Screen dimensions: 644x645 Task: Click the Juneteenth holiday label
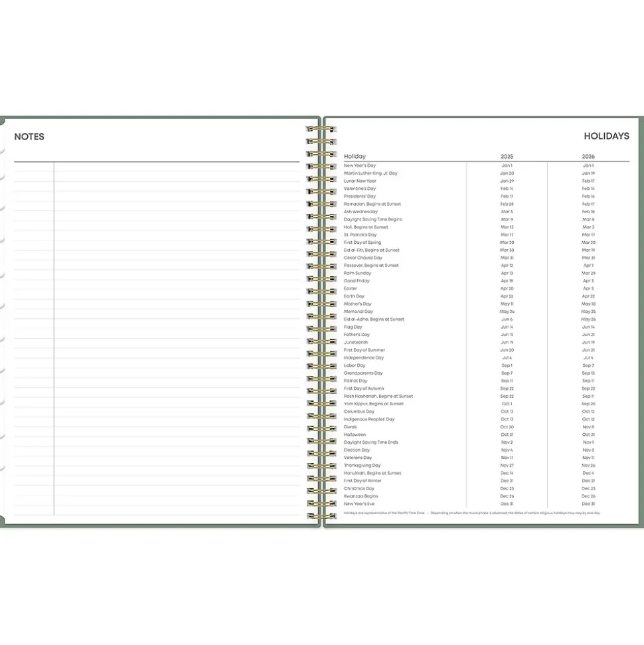click(355, 342)
